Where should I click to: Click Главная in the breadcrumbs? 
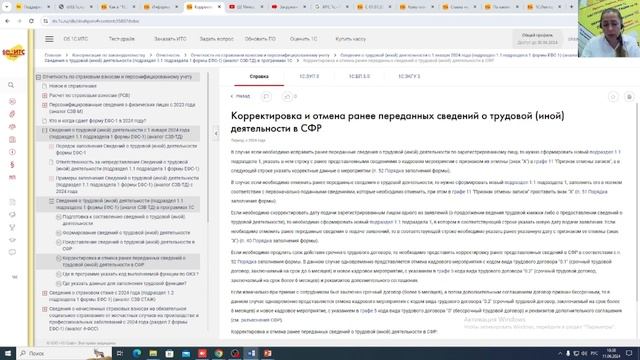pos(53,55)
